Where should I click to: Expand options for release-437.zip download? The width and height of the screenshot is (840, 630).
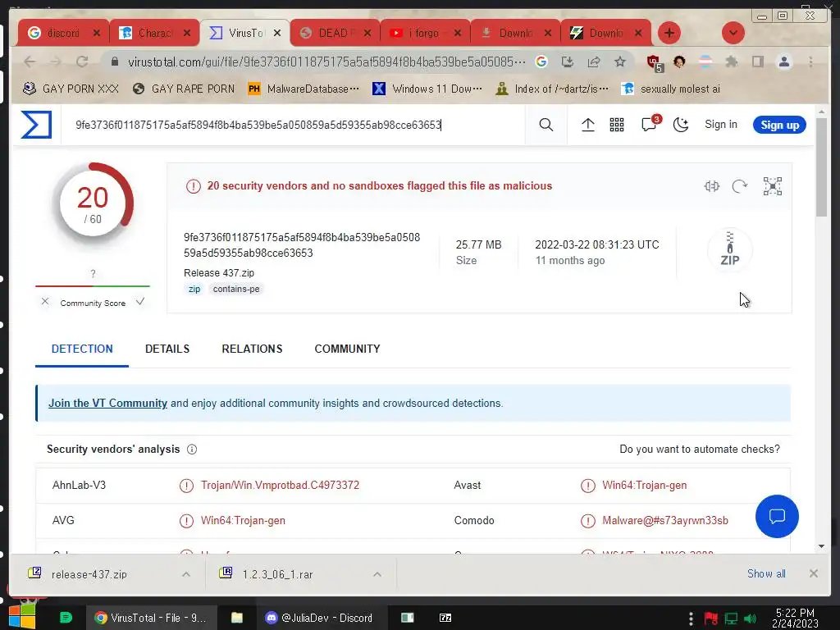(x=186, y=574)
